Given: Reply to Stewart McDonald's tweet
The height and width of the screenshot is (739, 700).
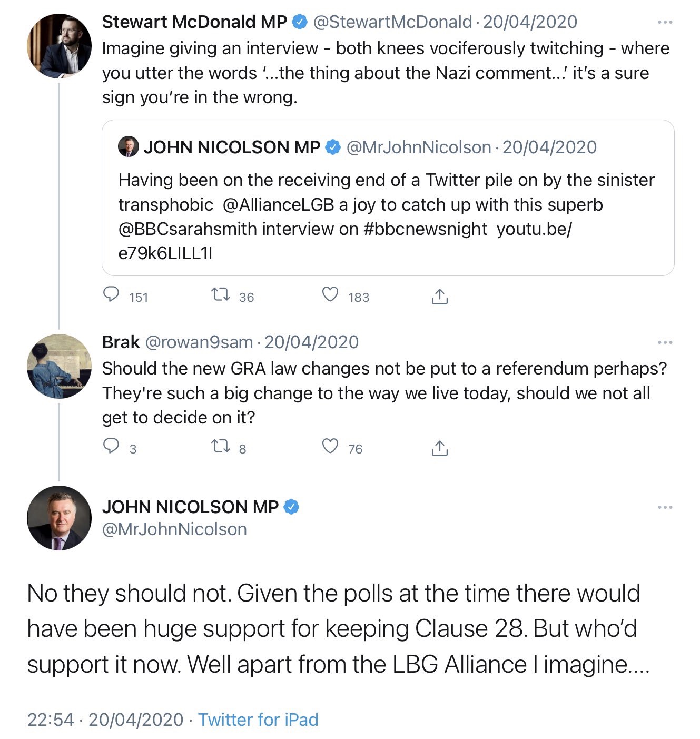Looking at the screenshot, I should [x=111, y=295].
